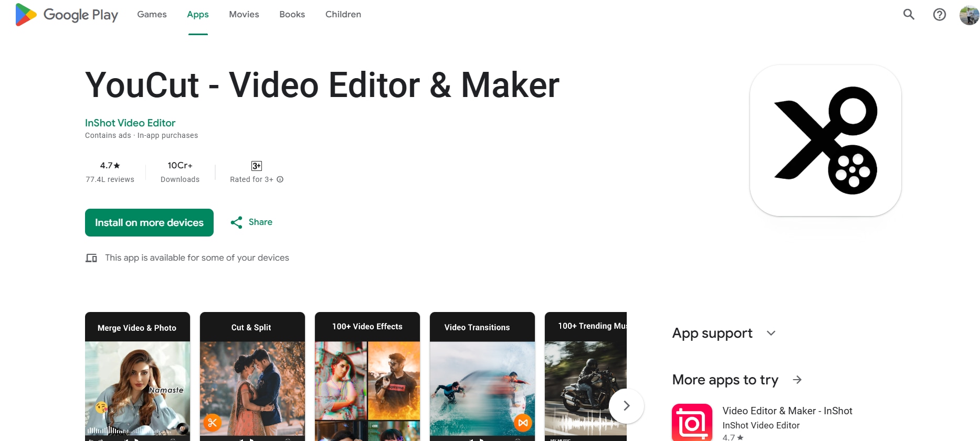This screenshot has width=980, height=441.
Task: Open the search icon in header
Action: [x=909, y=15]
